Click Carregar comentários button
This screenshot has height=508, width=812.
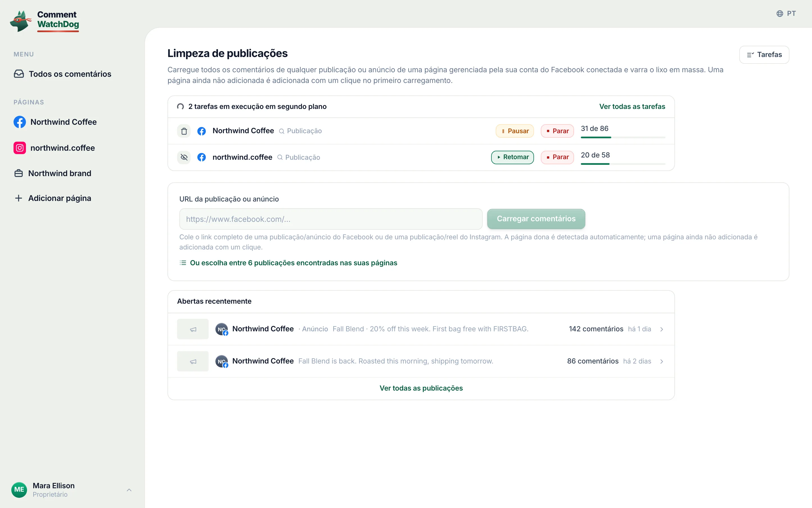[x=536, y=219]
